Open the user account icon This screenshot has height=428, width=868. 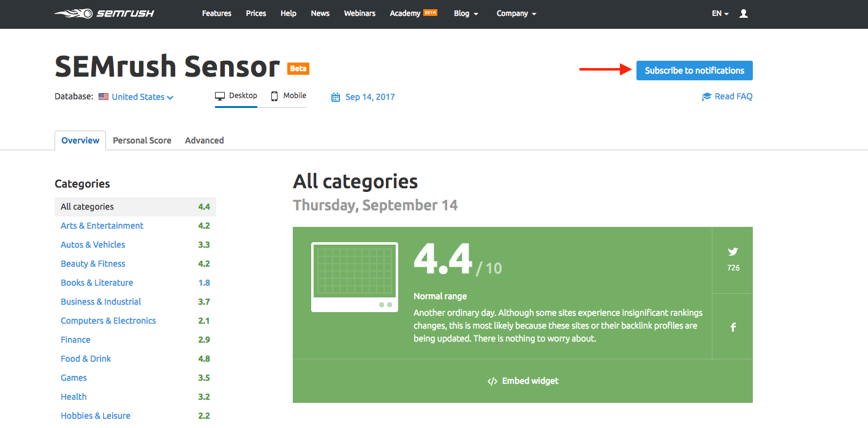744,13
